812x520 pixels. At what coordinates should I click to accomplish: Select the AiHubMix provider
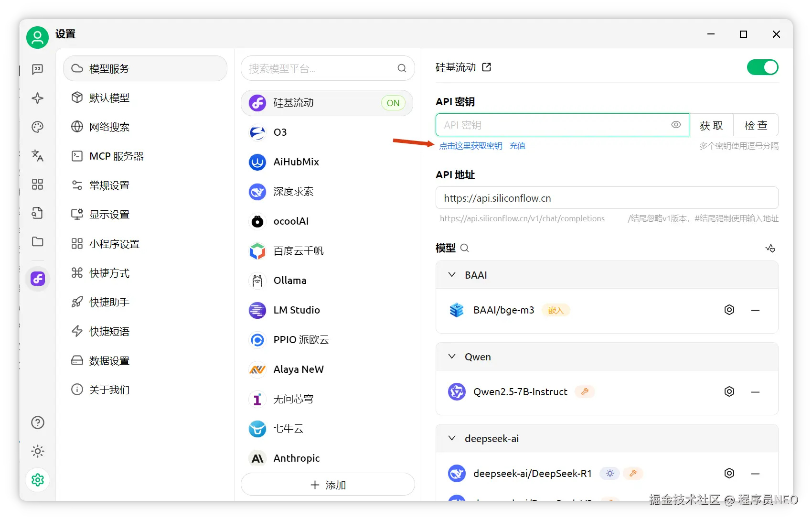point(327,162)
